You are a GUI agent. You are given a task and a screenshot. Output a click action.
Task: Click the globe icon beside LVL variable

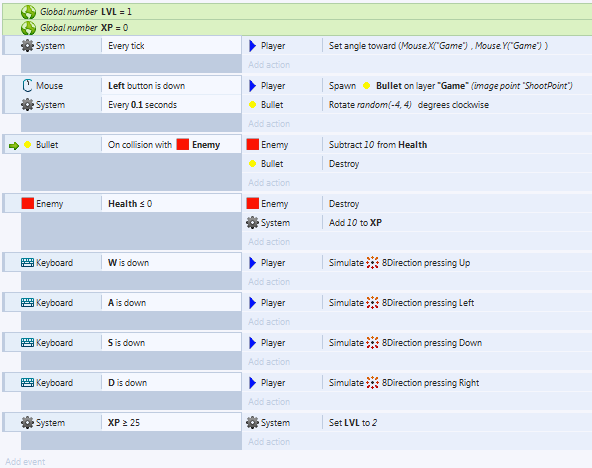pyautogui.click(x=28, y=12)
